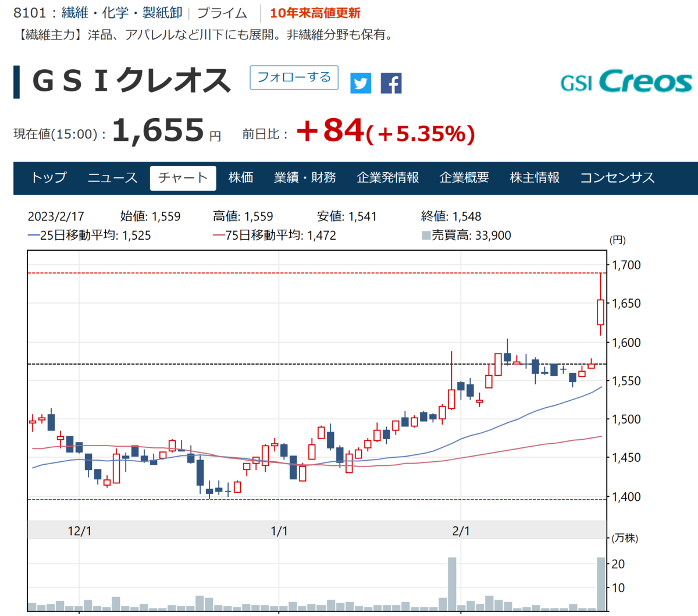Click the 75日移動平均 legend entry
This screenshot has height=616, width=698.
[275, 236]
